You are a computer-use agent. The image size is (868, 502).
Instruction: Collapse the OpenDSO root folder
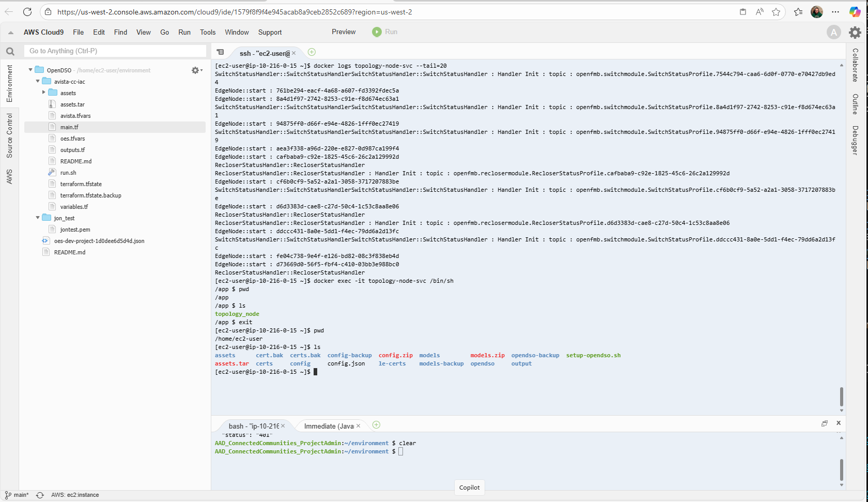30,70
